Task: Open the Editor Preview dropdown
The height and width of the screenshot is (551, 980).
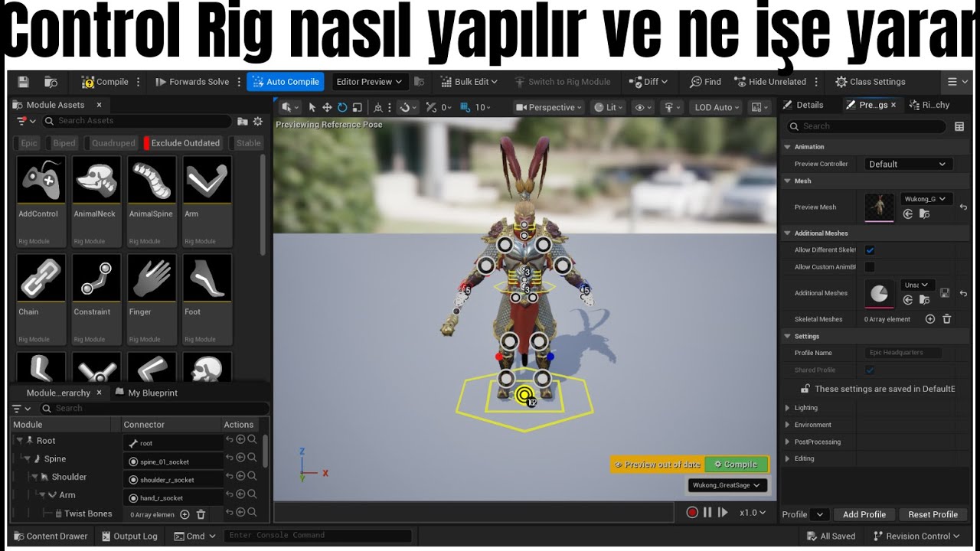Action: 369,82
